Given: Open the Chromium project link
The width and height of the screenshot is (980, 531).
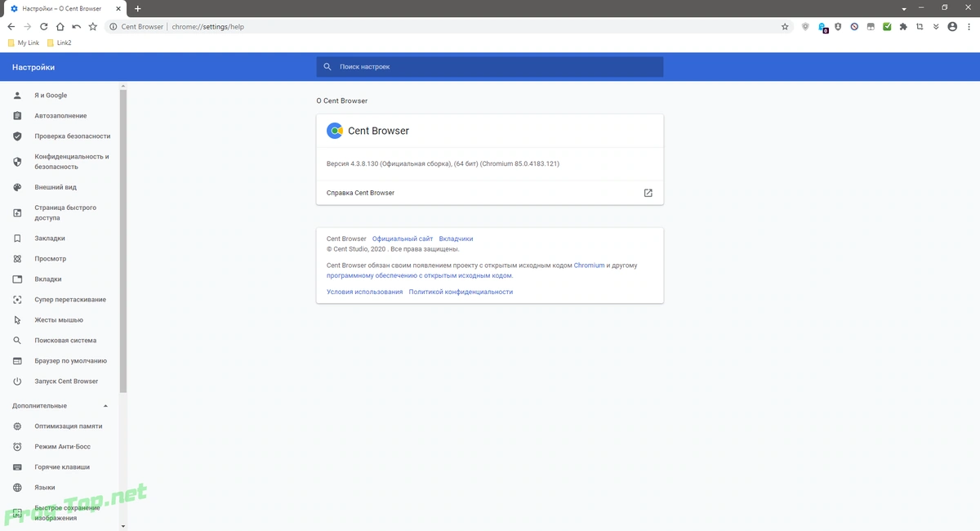Looking at the screenshot, I should [x=589, y=265].
